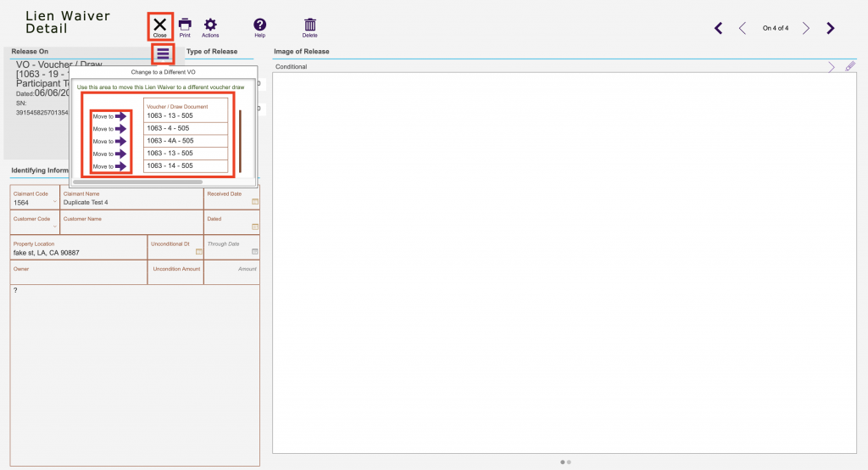Jump to first record with bold left chevron
Screen dimensions: 868x470
point(719,28)
